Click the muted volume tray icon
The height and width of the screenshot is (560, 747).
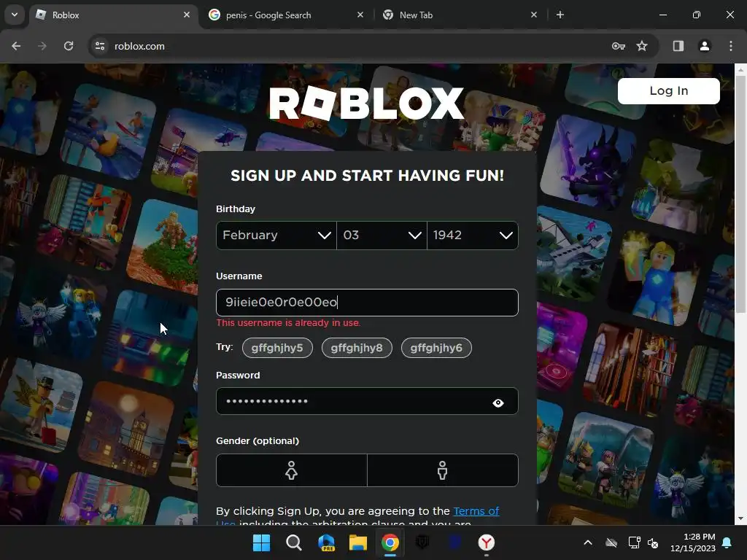point(653,542)
